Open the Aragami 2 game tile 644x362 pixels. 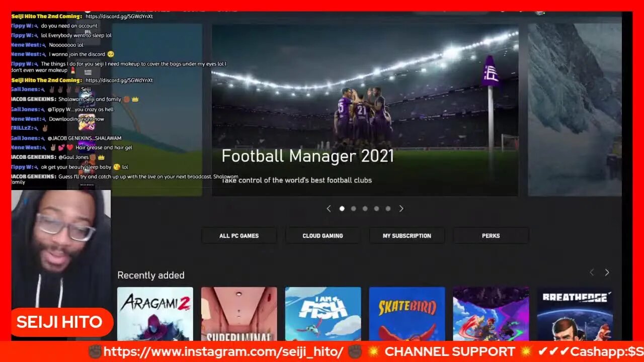(x=155, y=314)
